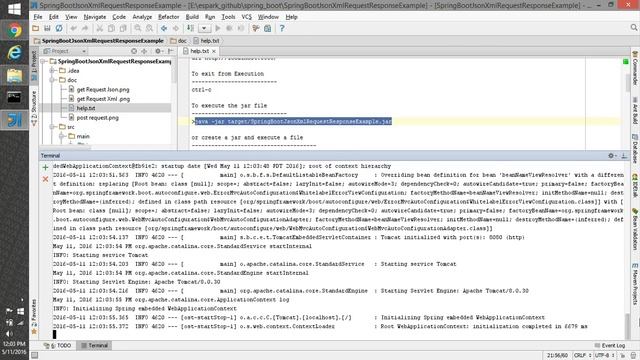
Task: Navigate forward with arrow icon
Action: [x=176, y=28]
